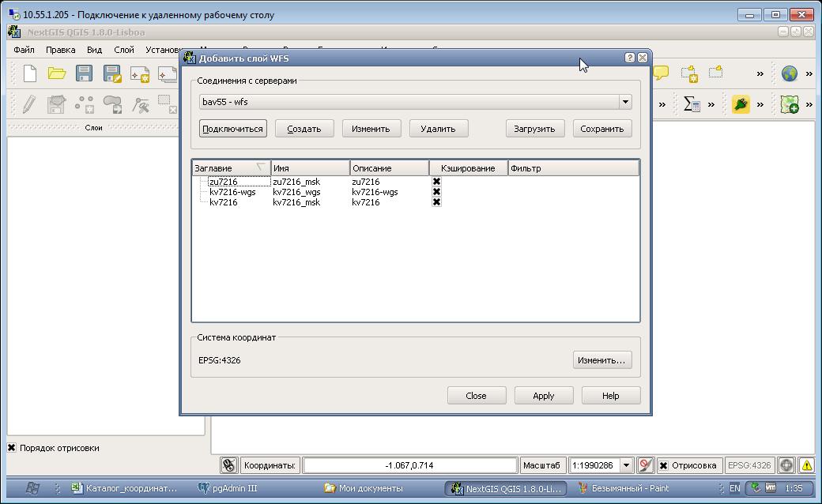The height and width of the screenshot is (504, 822).
Task: Click the Создать button
Action: (304, 128)
